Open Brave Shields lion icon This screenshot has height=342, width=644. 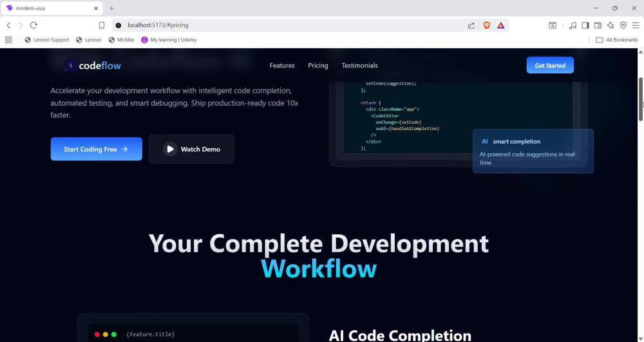coord(487,25)
